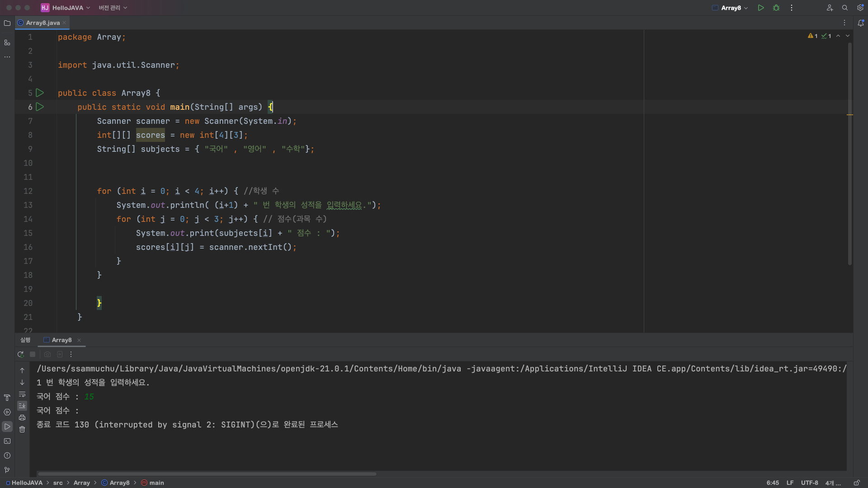Open IDE settings gear icon
Viewport: 868px width, 488px height.
pyautogui.click(x=860, y=8)
